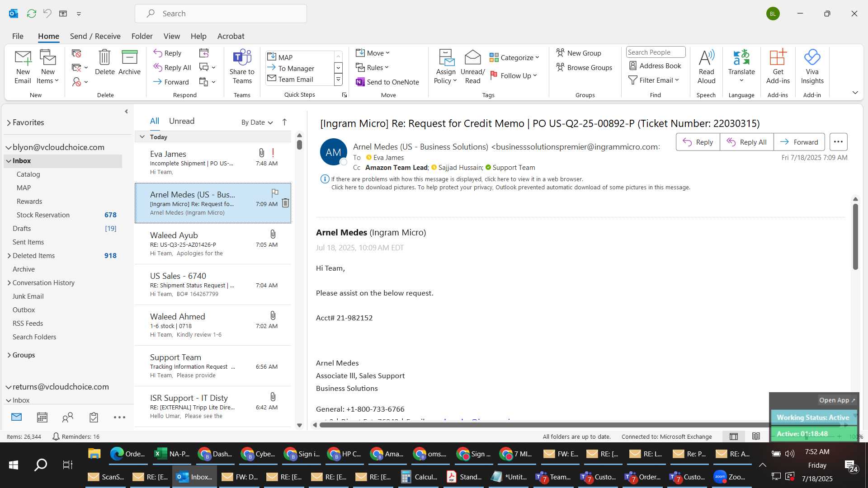868x488 pixels.
Task: Expand the Deleted Items folder
Action: 9,256
